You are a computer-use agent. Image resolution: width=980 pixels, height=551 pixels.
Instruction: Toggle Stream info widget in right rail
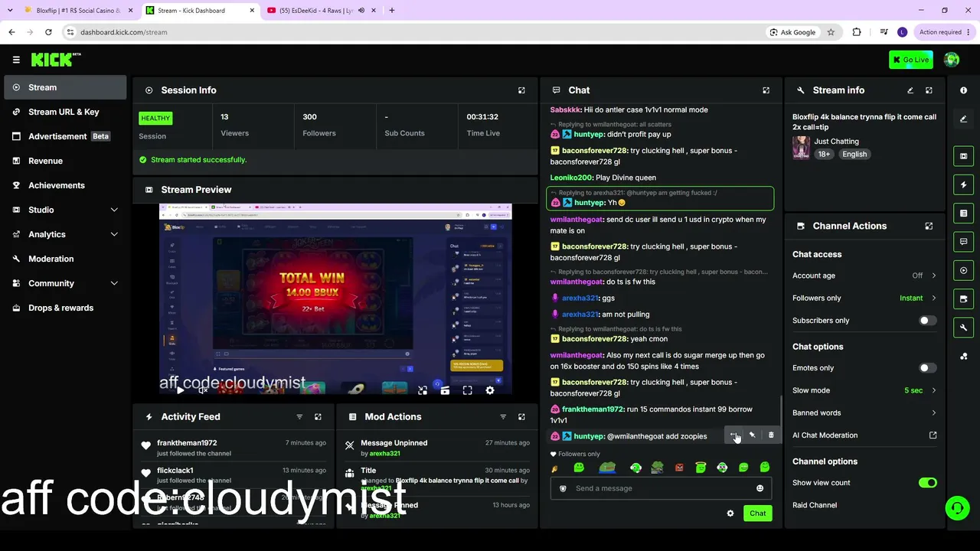pos(963,328)
